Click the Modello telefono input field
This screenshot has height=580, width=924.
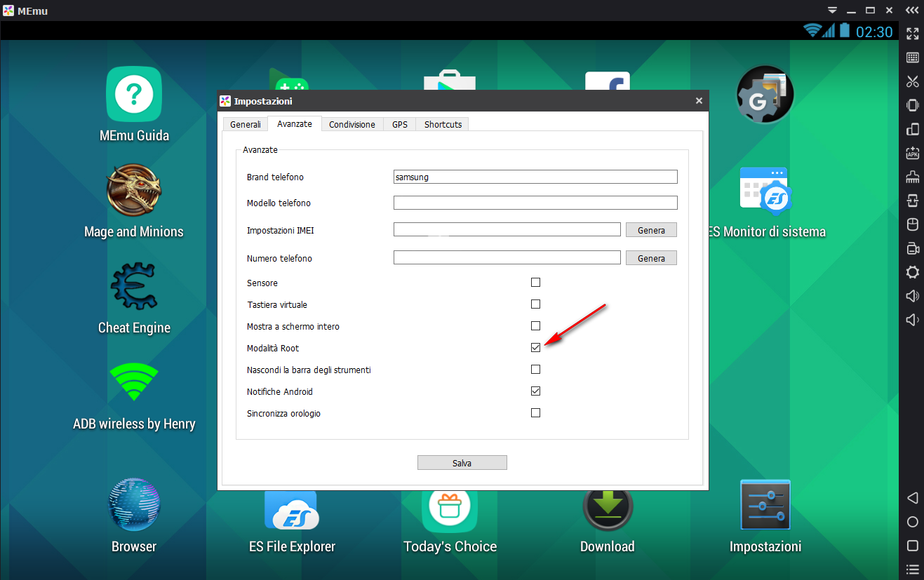pos(535,203)
